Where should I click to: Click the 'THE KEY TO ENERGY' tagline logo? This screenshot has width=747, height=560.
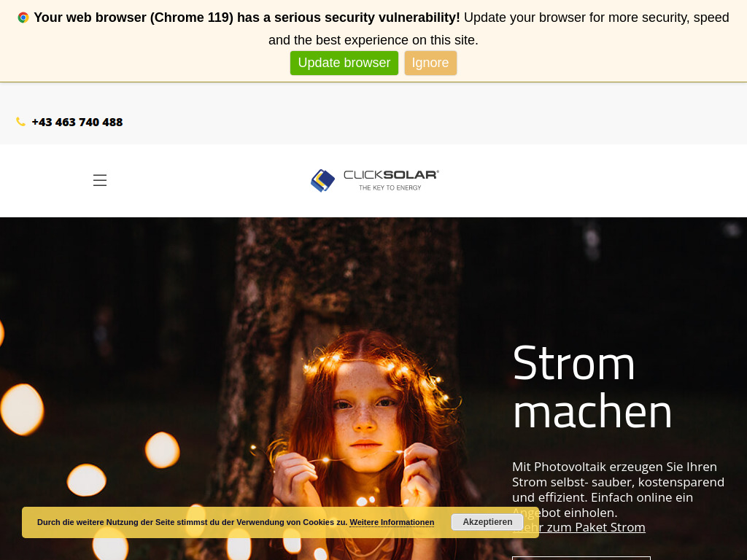389,187
